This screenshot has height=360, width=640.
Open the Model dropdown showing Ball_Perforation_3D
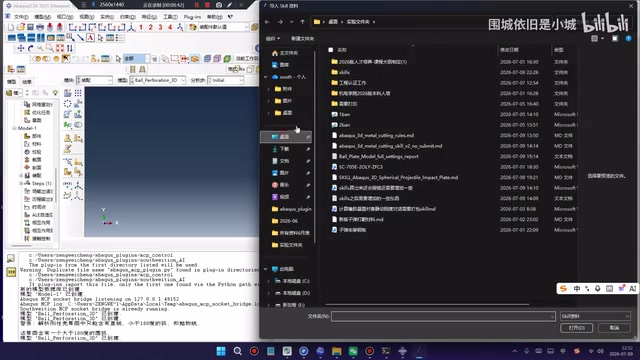158,80
